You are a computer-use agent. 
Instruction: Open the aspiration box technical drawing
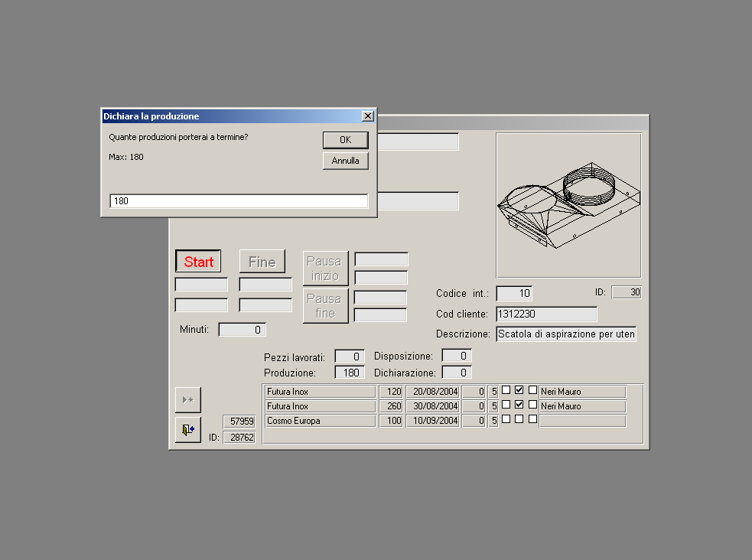[569, 205]
